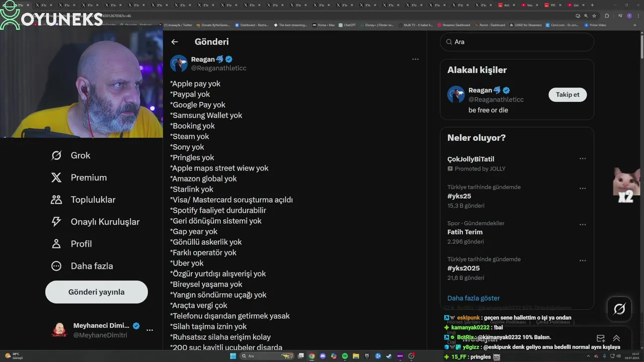Open Reagan's avatar on the post
Screen dimensions: 644x362
click(x=179, y=63)
